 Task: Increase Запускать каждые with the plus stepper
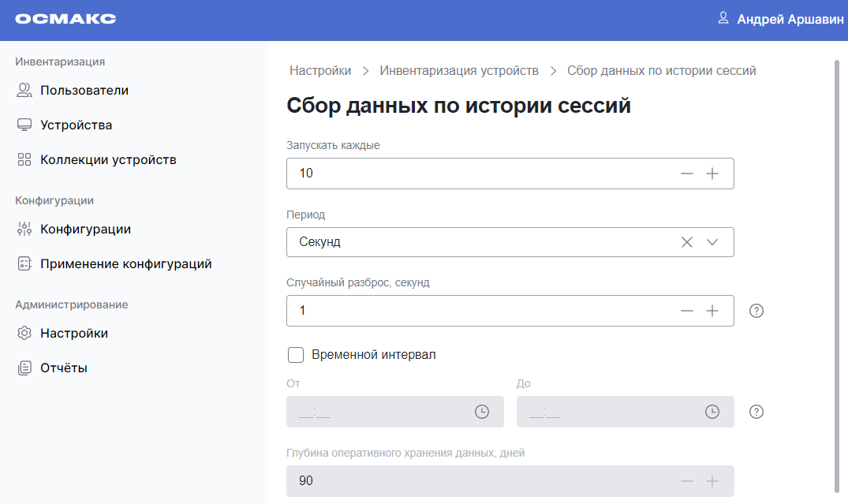coord(712,174)
